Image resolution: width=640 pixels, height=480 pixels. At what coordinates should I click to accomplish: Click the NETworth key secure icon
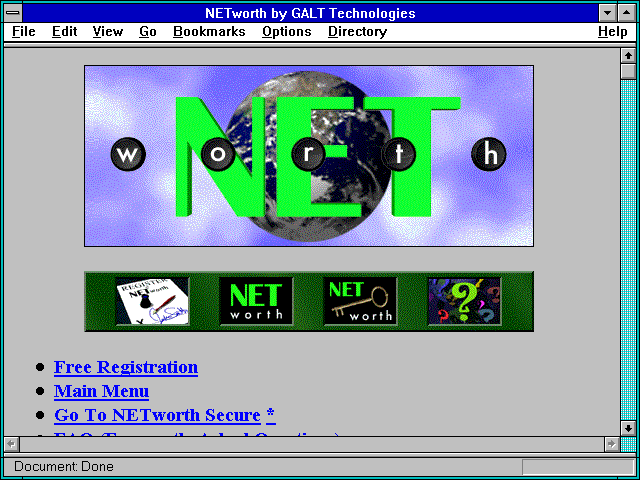(x=360, y=301)
